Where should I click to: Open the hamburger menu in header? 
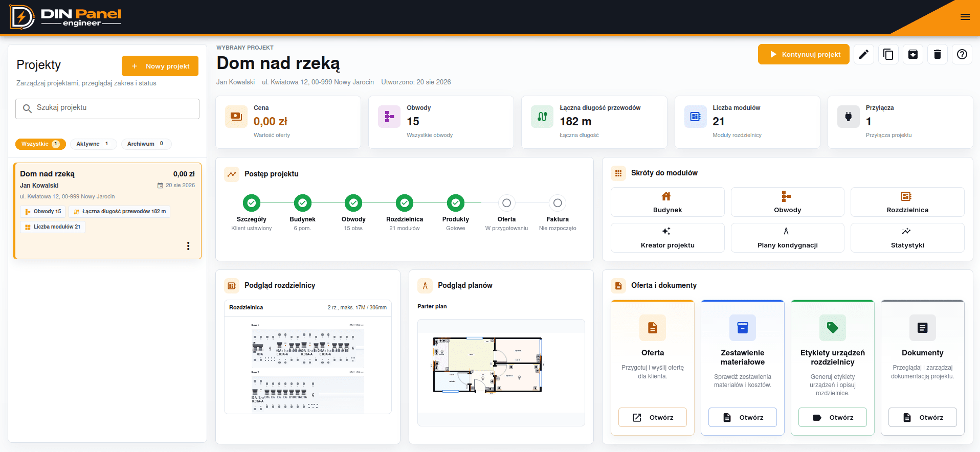coord(965,17)
